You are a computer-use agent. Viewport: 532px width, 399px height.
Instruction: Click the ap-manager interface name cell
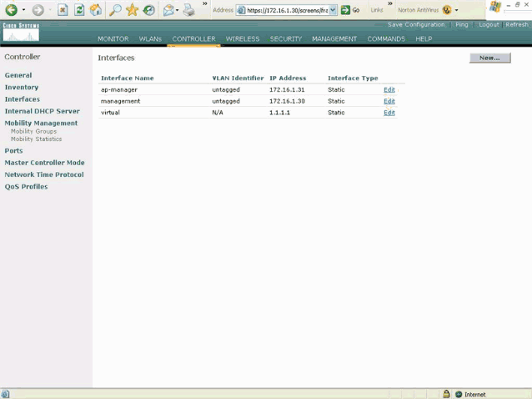pos(119,89)
